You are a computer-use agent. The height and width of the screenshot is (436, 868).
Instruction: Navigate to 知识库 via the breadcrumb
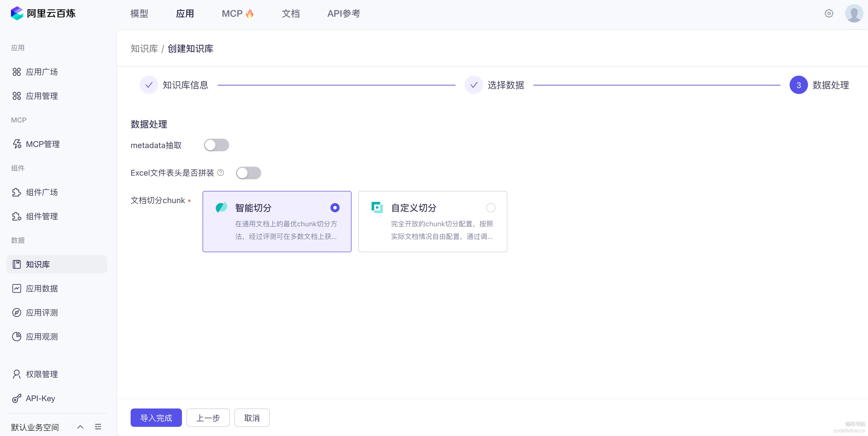[144, 49]
